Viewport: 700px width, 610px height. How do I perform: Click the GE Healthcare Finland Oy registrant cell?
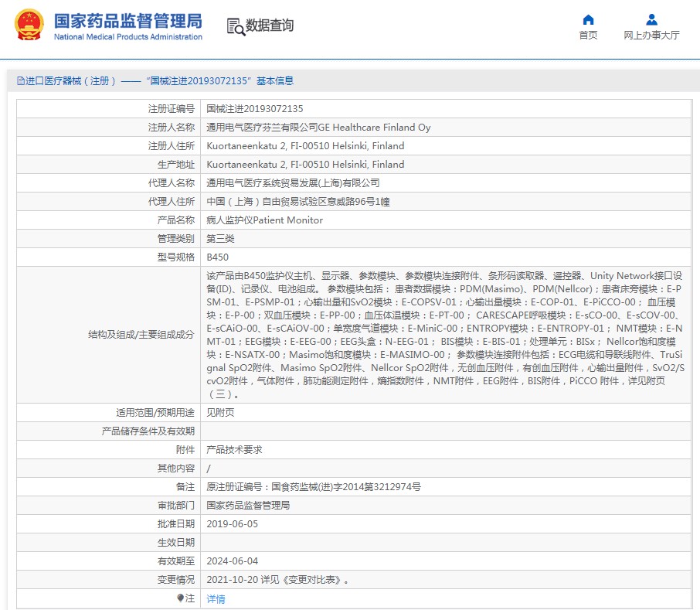318,128
